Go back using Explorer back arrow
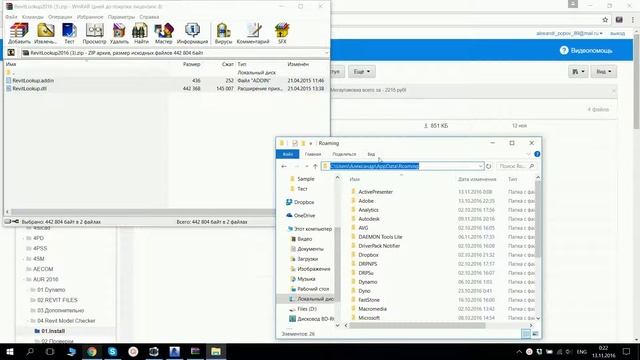The height and width of the screenshot is (360, 640). point(284,166)
